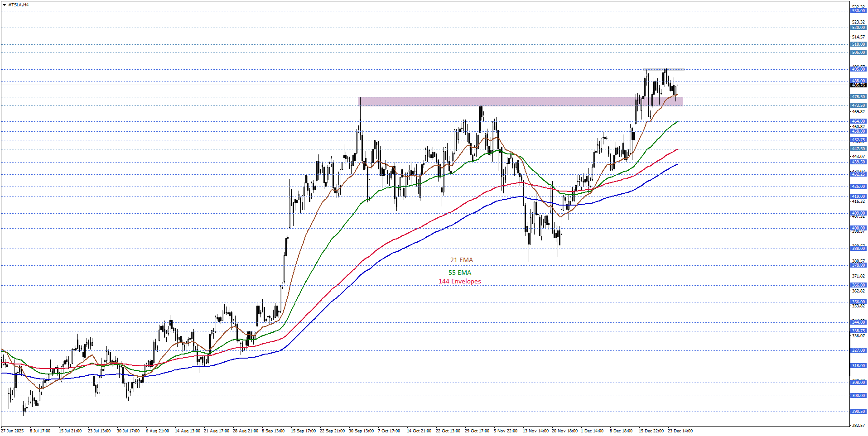Click the black 485.76 current price label
The width and height of the screenshot is (868, 436).
[x=858, y=85]
